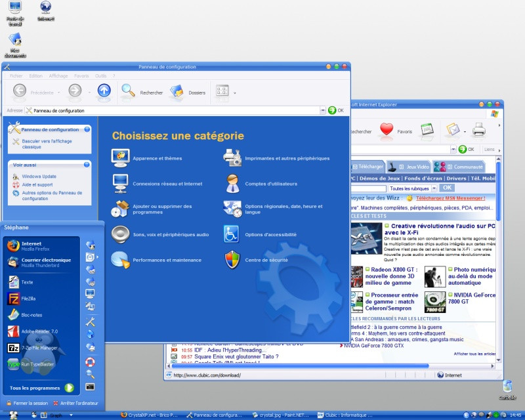Screen dimensions: 525x420
Task: Open the Apparence et thèmes category icon
Action: click(x=120, y=157)
